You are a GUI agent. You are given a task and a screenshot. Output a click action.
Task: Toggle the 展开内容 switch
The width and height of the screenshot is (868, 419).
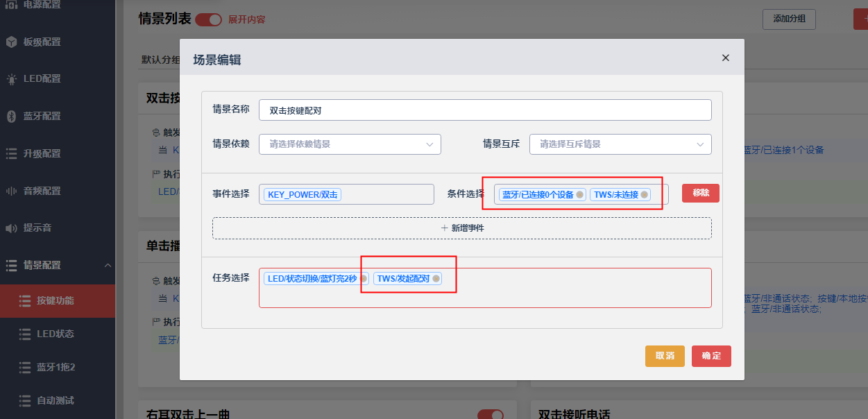[208, 19]
